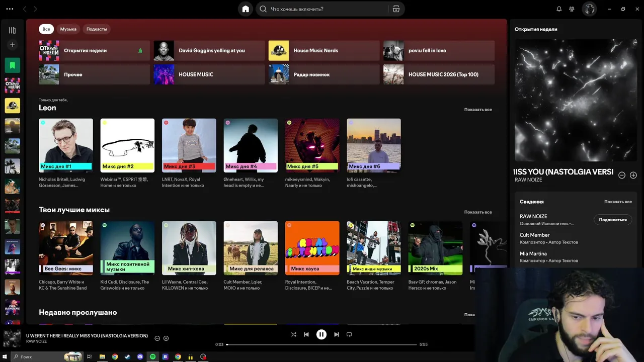
Task: Click the Windows taskbar Поиск box
Action: point(47,357)
